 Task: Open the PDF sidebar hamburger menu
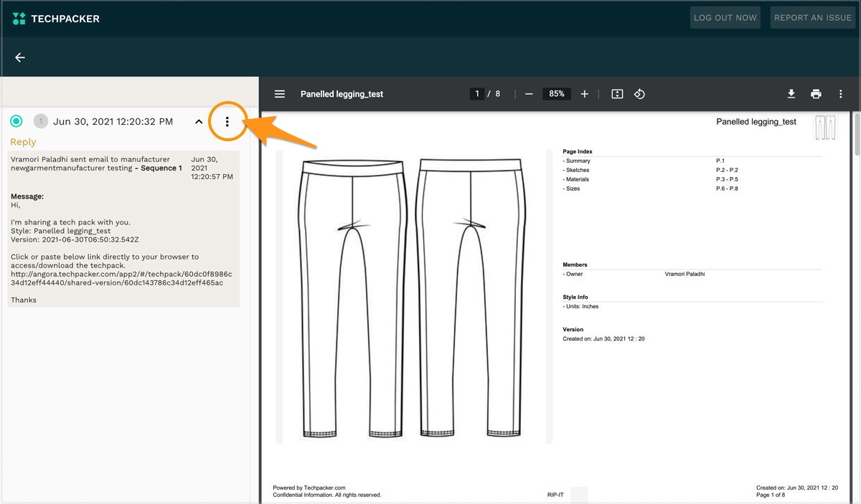[x=280, y=94]
